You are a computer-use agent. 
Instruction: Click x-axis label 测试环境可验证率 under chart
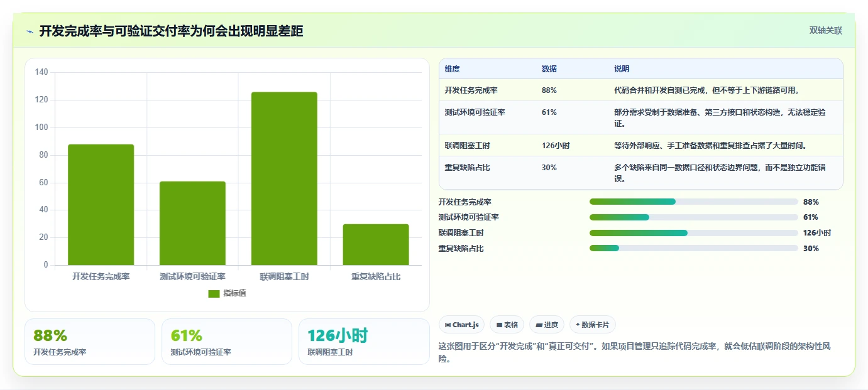[x=192, y=276]
